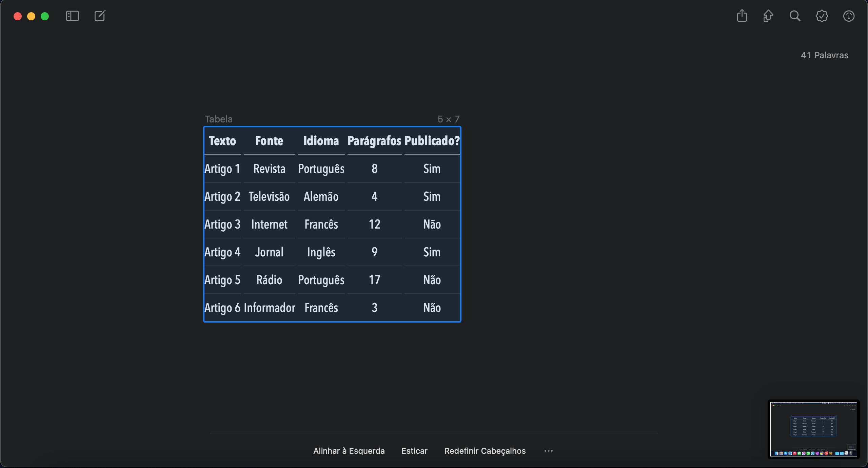Click Português in Artigo 1 row

tap(321, 169)
